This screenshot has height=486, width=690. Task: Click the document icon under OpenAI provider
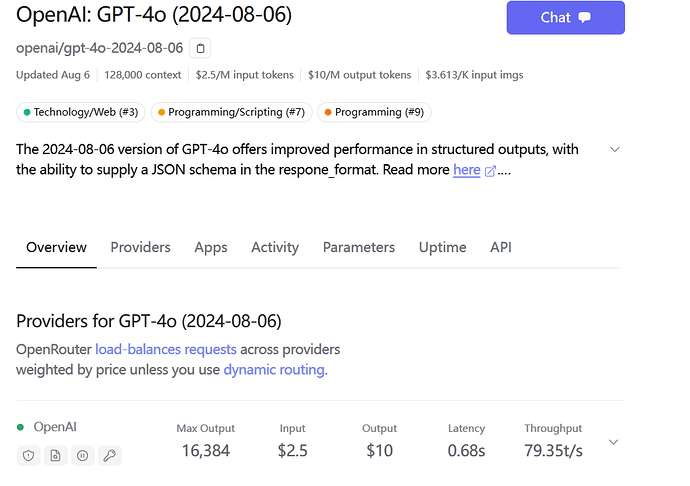coord(55,456)
